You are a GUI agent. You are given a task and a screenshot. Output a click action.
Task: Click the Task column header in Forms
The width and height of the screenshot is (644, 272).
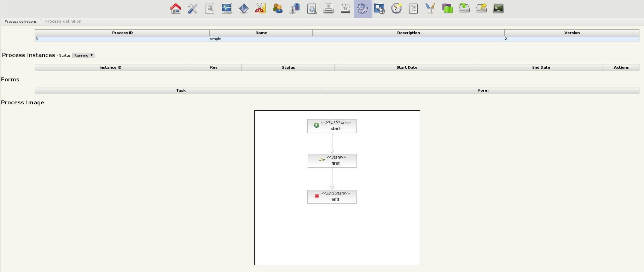(181, 91)
